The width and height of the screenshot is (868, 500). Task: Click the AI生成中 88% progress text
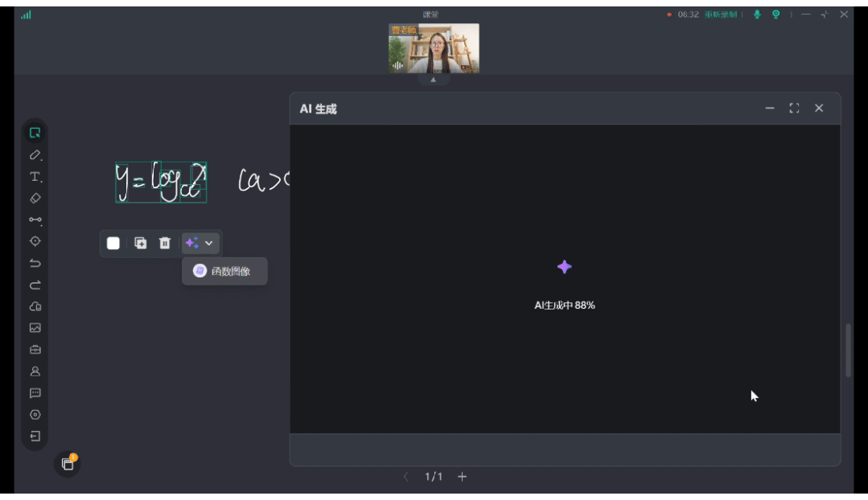click(565, 305)
